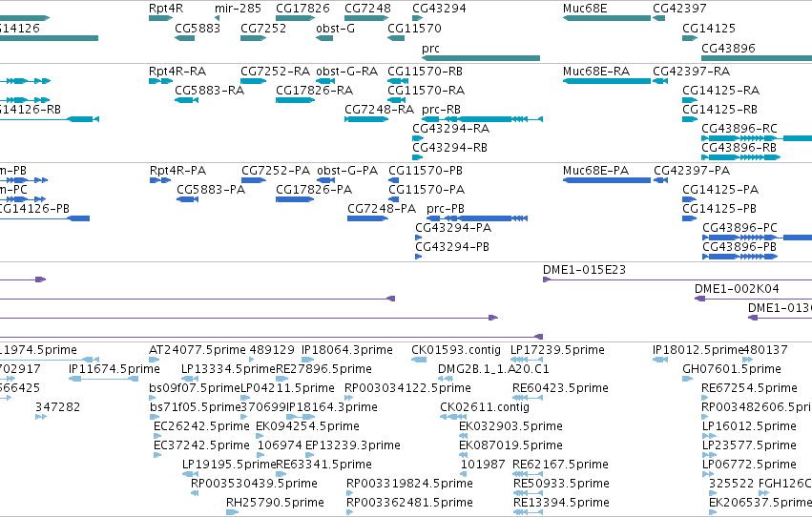Click the DME1-015E23 BAC label
Image resolution: width=812 pixels, height=517 pixels.
point(584,270)
